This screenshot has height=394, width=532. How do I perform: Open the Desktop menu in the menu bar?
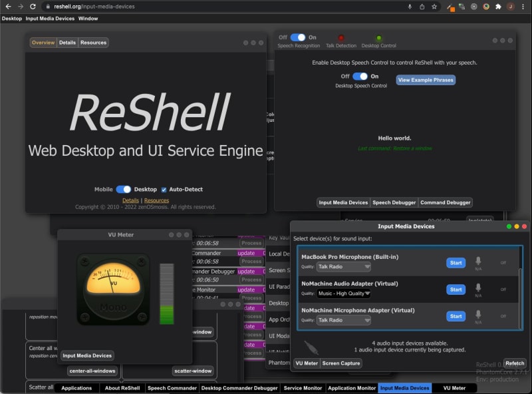tap(12, 19)
